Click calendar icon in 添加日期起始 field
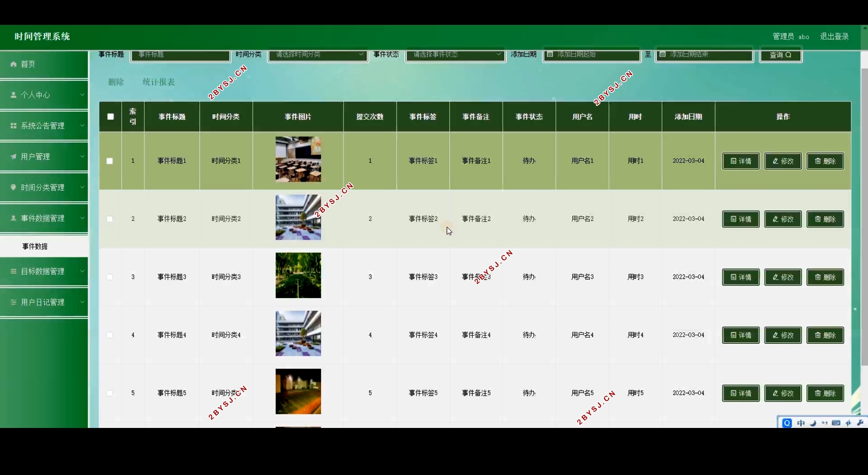 pos(550,54)
